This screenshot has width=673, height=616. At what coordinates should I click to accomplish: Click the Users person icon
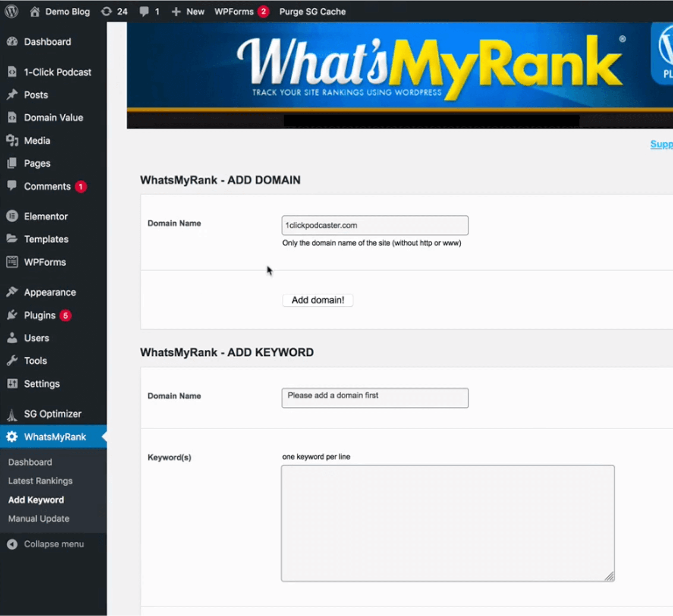tap(12, 338)
